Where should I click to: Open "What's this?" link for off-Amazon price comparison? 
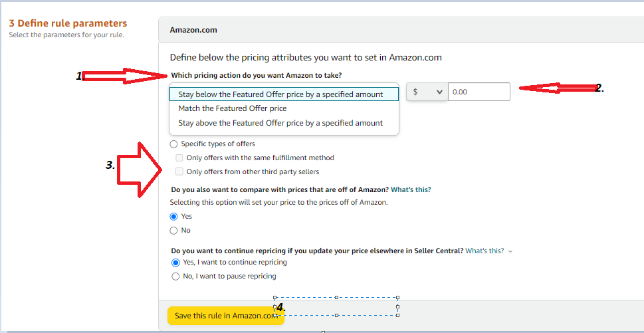click(411, 190)
